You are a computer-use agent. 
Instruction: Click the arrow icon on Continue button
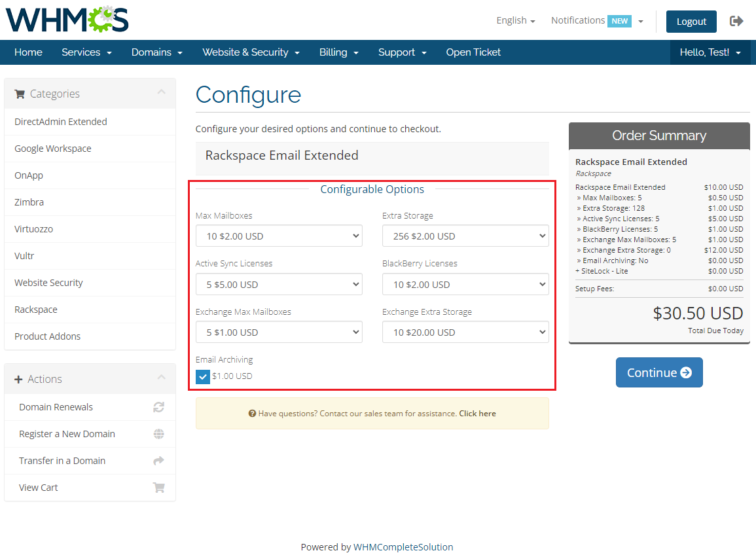[x=686, y=373]
